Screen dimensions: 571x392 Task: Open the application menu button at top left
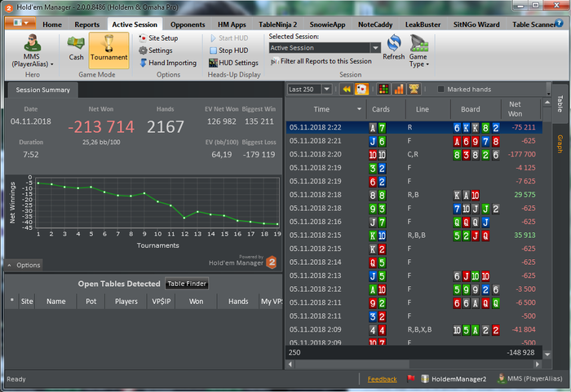coord(20,23)
